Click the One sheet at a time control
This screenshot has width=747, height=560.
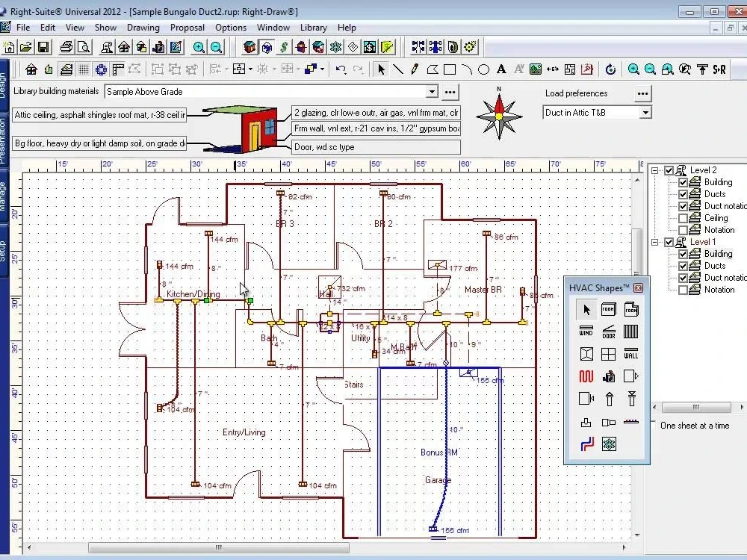pyautogui.click(x=695, y=426)
